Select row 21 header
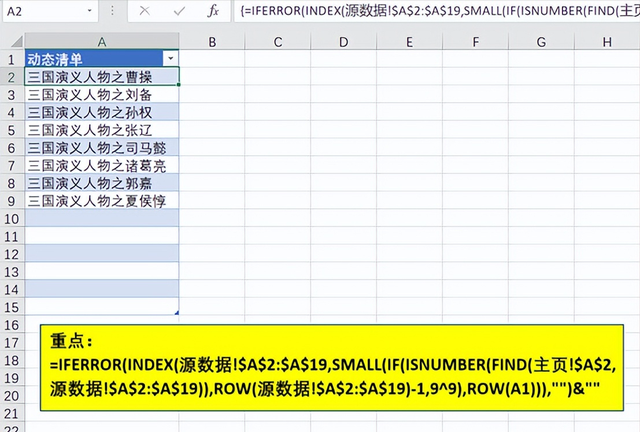The width and height of the screenshot is (640, 432). (x=12, y=413)
